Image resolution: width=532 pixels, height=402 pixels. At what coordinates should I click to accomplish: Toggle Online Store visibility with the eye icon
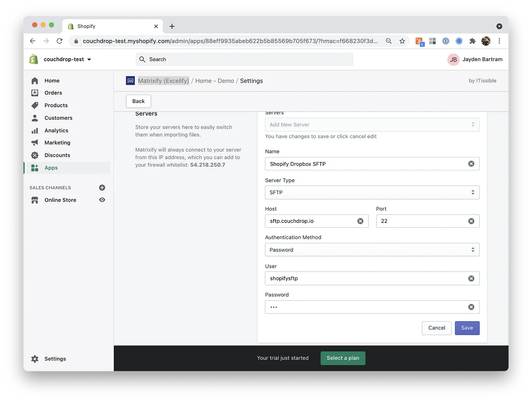(x=102, y=200)
